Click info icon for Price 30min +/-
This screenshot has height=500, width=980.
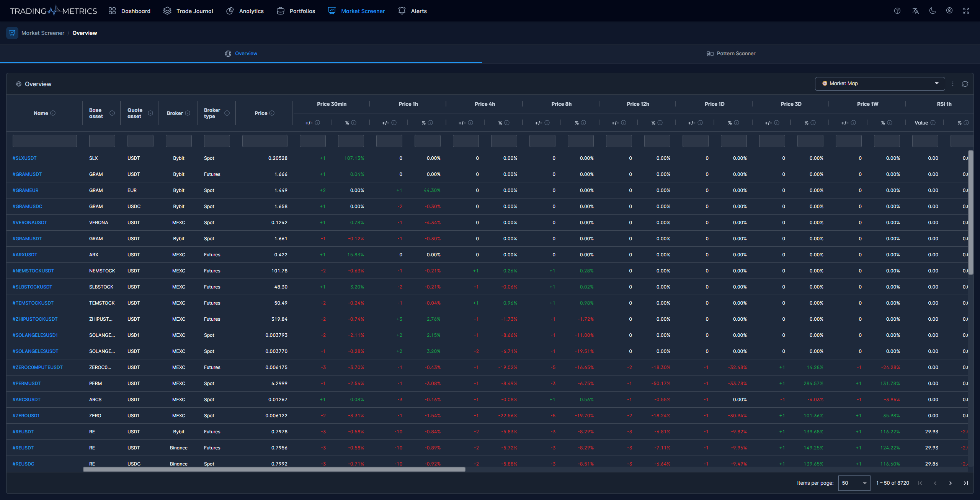tap(317, 123)
